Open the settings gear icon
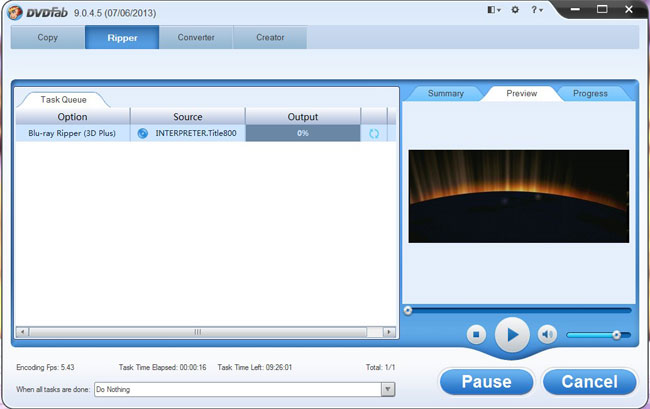Viewport: 650px width, 409px height. coord(515,10)
